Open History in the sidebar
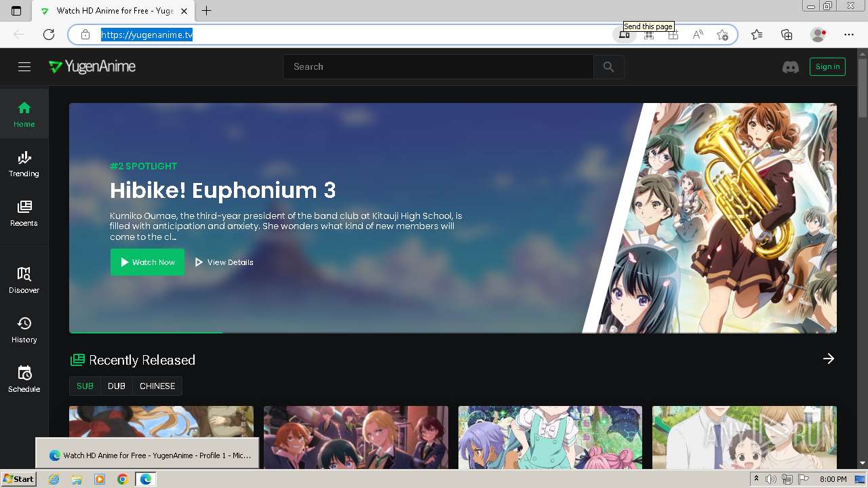Image resolution: width=868 pixels, height=488 pixels. pyautogui.click(x=24, y=329)
